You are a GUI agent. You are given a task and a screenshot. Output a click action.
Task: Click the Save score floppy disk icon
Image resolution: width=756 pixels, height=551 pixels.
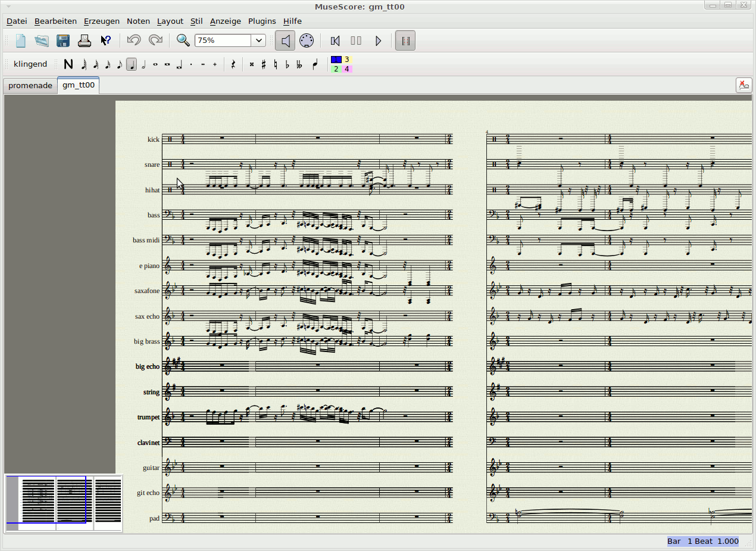63,41
